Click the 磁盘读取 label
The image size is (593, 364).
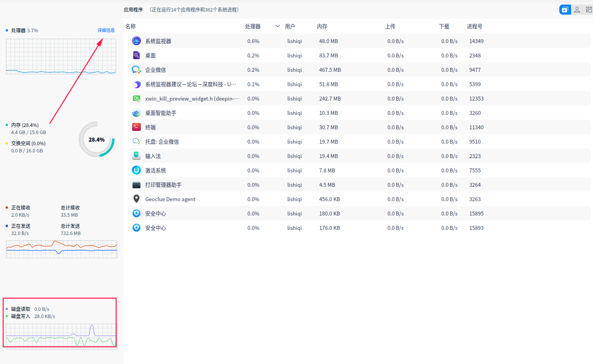(x=21, y=309)
